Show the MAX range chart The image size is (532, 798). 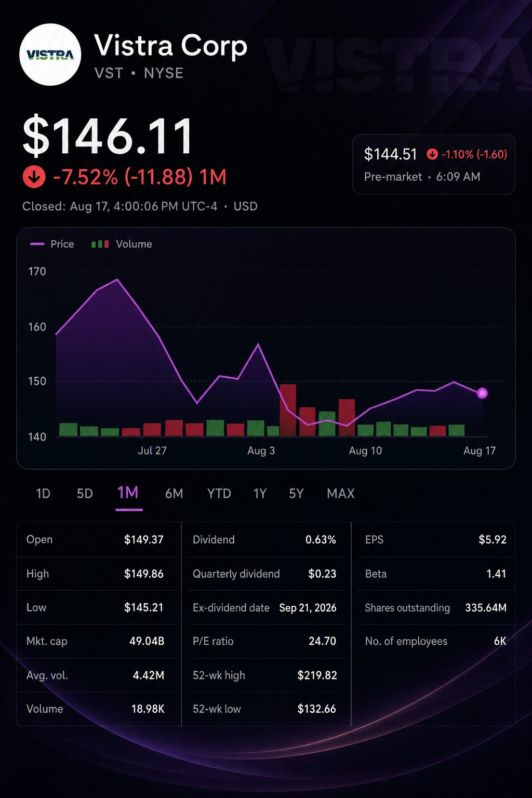pyautogui.click(x=341, y=494)
